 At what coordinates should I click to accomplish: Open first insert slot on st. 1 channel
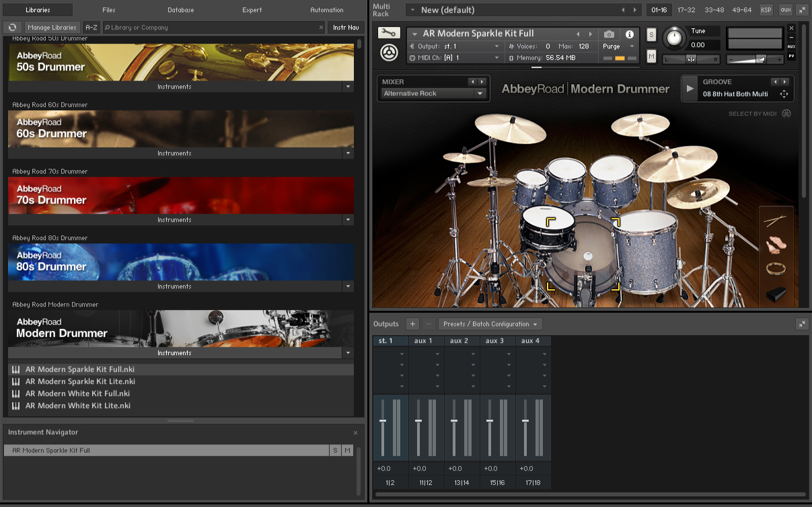pos(391,354)
